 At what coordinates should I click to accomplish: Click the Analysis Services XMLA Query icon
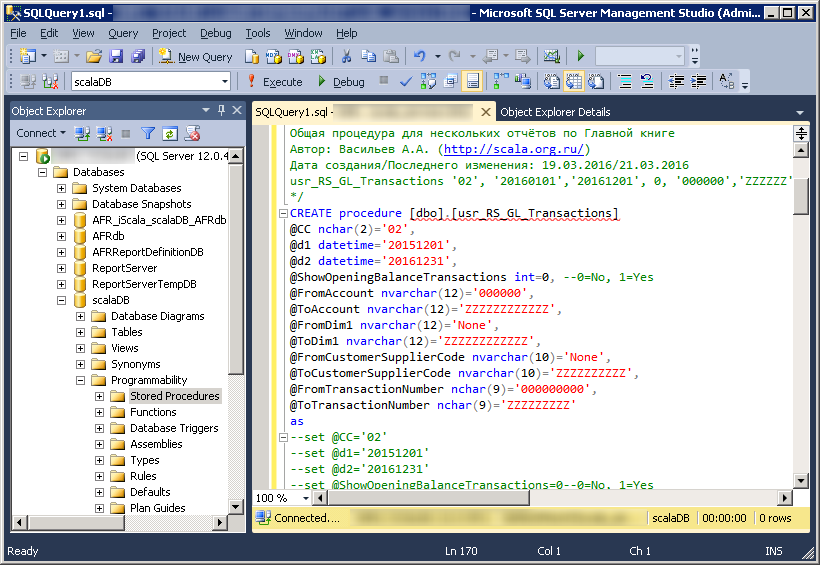(x=318, y=56)
